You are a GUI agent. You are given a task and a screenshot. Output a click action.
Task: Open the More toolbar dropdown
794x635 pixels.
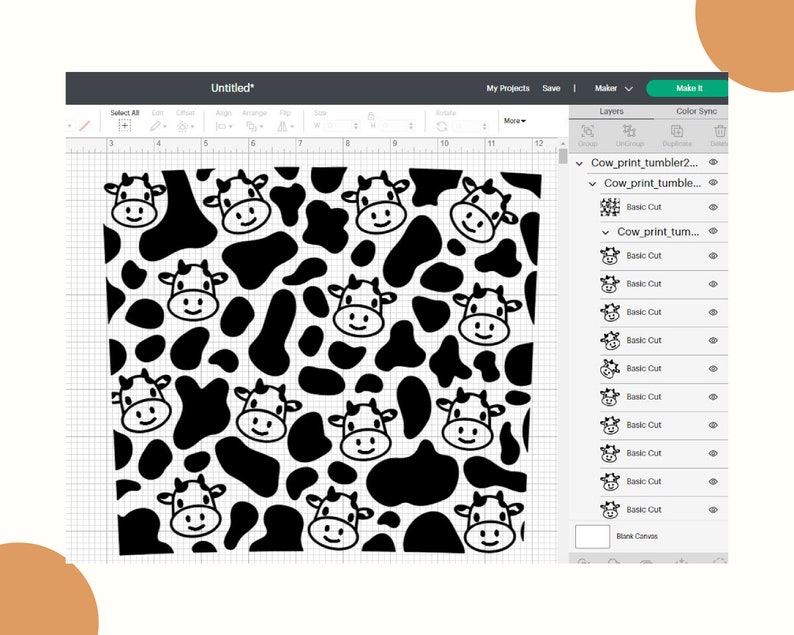click(x=514, y=121)
